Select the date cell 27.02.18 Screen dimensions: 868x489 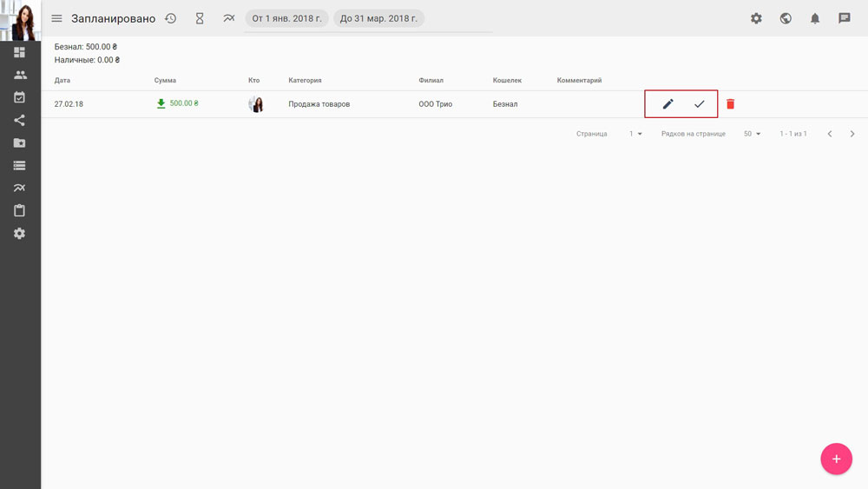[x=69, y=104]
